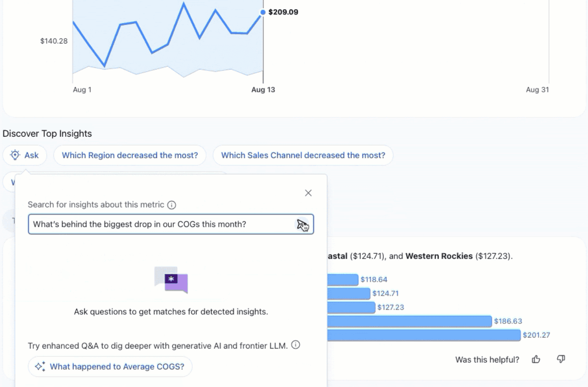Click the Aug 13 date marker label
Screen dimensions: 588x387
tap(263, 90)
